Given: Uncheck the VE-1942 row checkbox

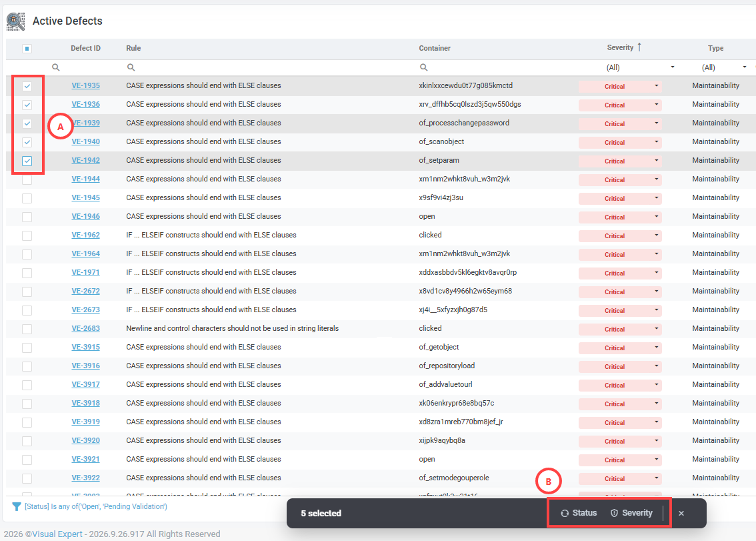Looking at the screenshot, I should coord(27,161).
